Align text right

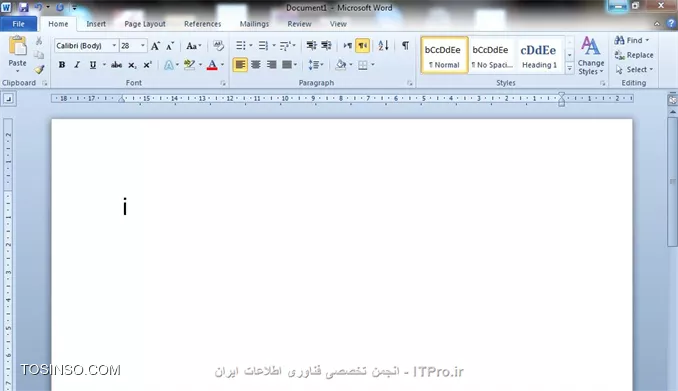click(271, 65)
